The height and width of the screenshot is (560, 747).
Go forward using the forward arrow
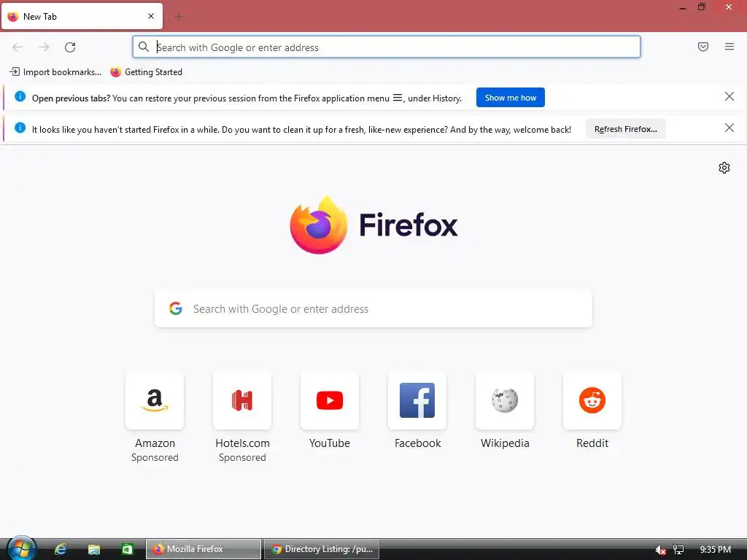(x=44, y=47)
